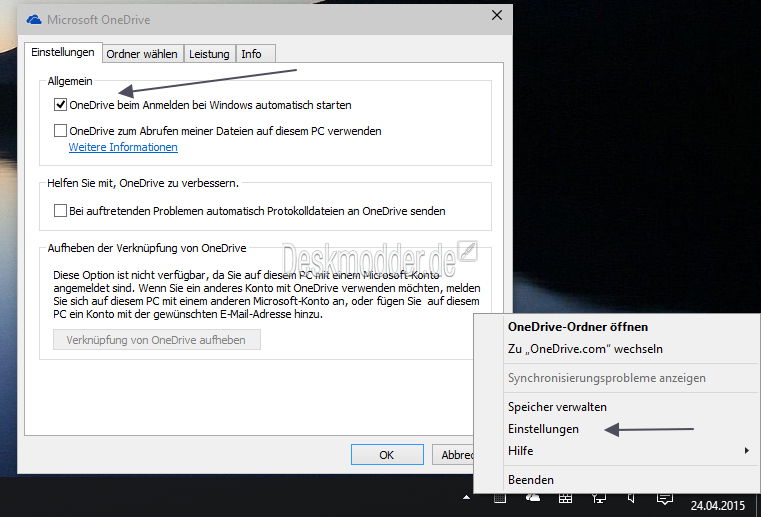
Task: Click the volume speaker tray icon
Action: pos(631,498)
